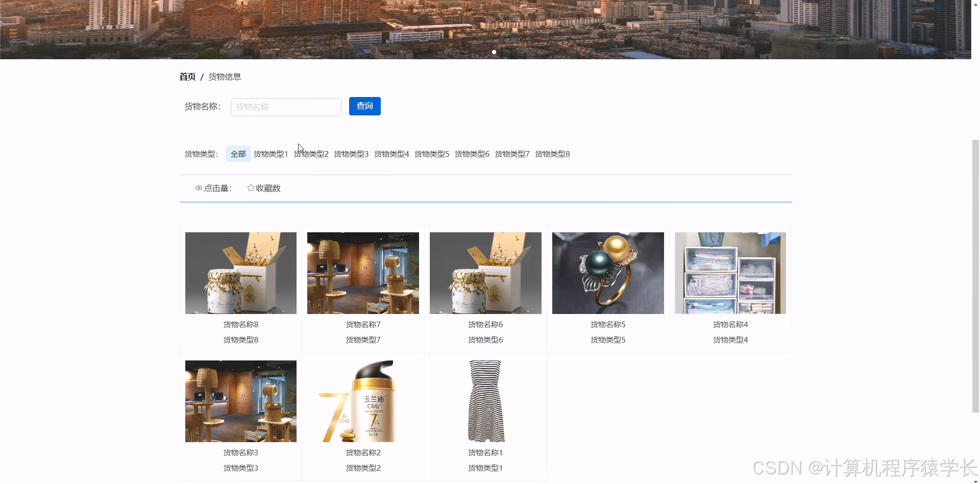Viewport: 980px width, 484px height.
Task: Click the 货物名称4 title text
Action: tap(730, 325)
